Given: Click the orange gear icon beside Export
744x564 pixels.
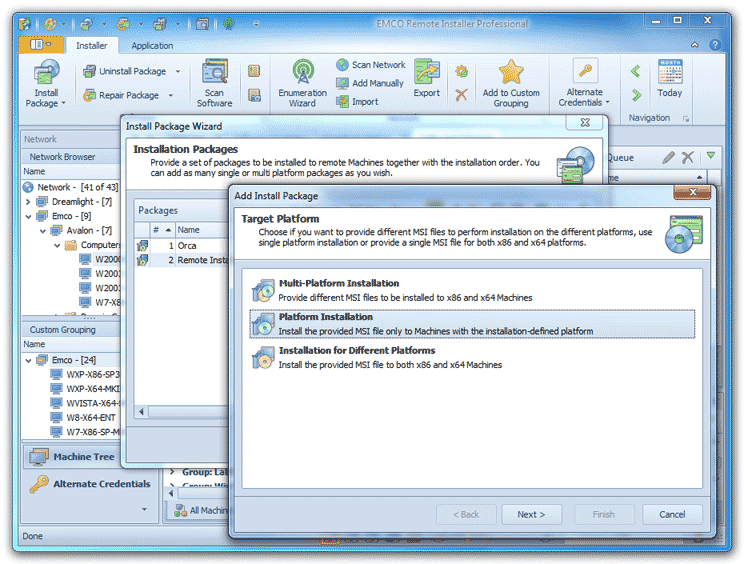Looking at the screenshot, I should coord(461,72).
